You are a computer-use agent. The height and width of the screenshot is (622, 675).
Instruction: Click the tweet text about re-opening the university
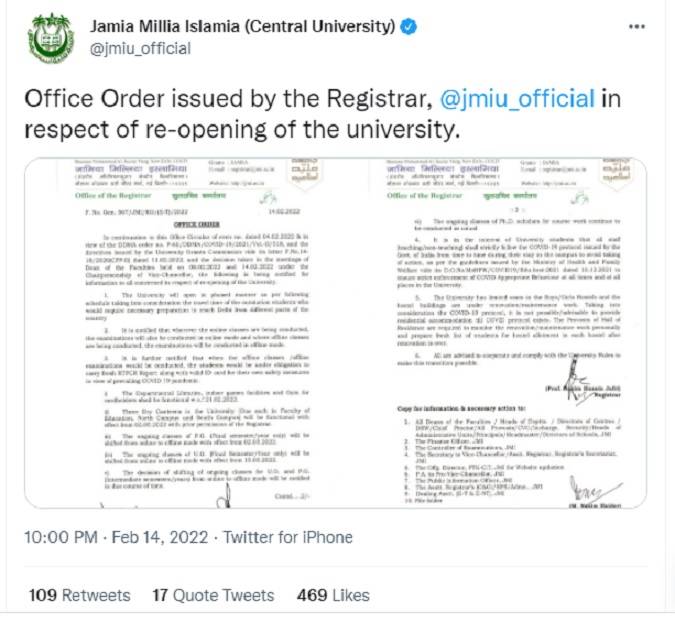300,113
